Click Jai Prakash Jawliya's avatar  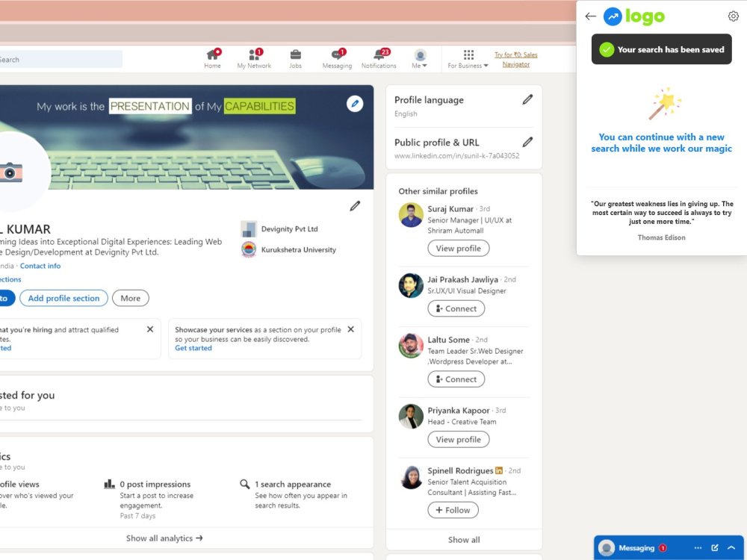(411, 285)
